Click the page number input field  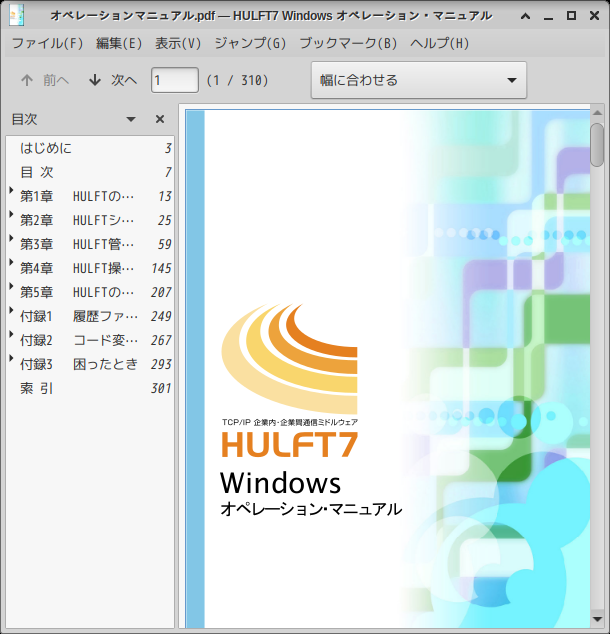tap(175, 80)
